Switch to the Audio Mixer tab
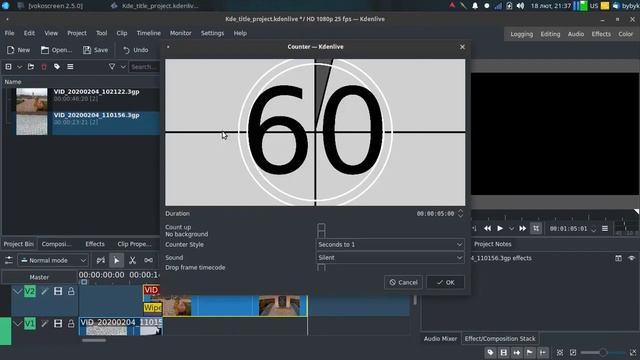 point(440,338)
